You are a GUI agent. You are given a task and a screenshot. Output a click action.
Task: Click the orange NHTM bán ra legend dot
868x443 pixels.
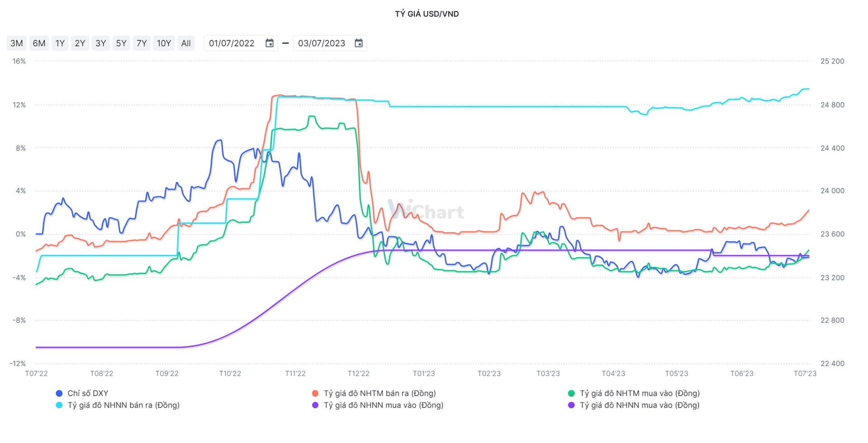(x=316, y=393)
